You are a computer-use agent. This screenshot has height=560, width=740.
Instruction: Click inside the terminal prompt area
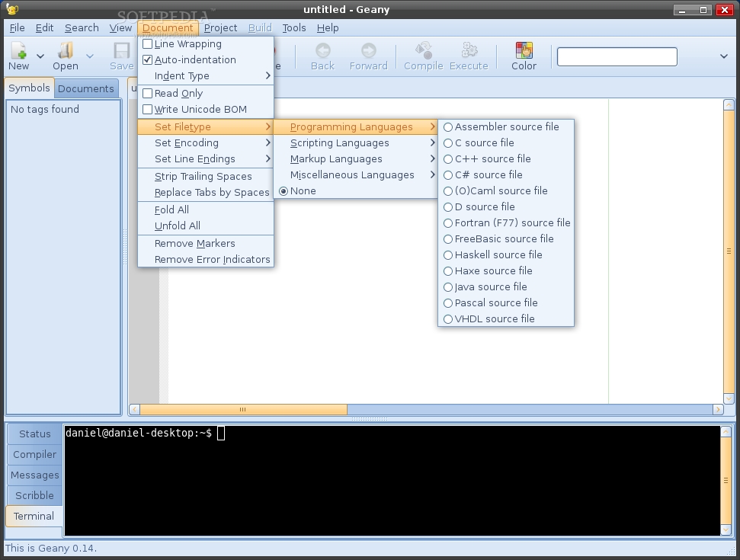pyautogui.click(x=392, y=480)
